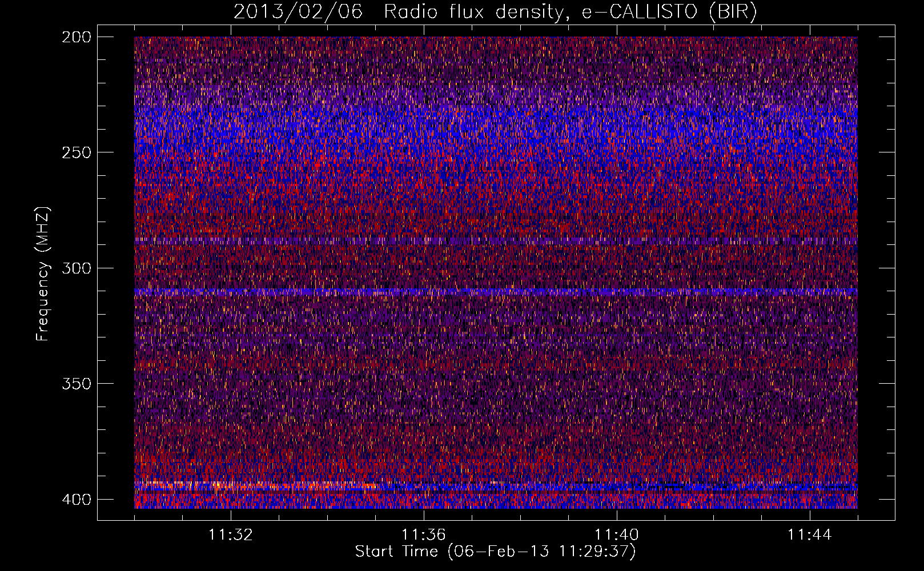Click the 300 frequency tick label
Screen dimensions: 924x571
(77, 268)
